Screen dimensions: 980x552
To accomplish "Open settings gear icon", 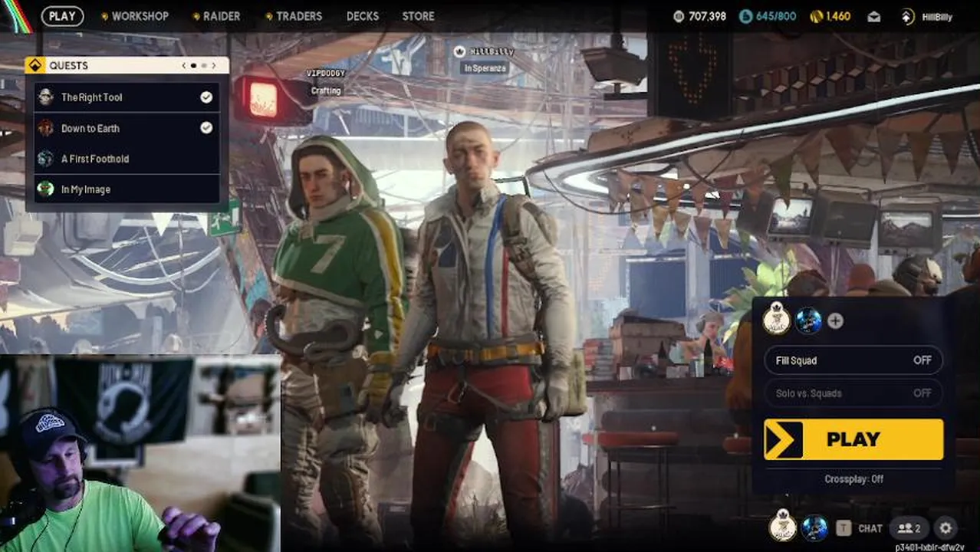I will [x=945, y=528].
